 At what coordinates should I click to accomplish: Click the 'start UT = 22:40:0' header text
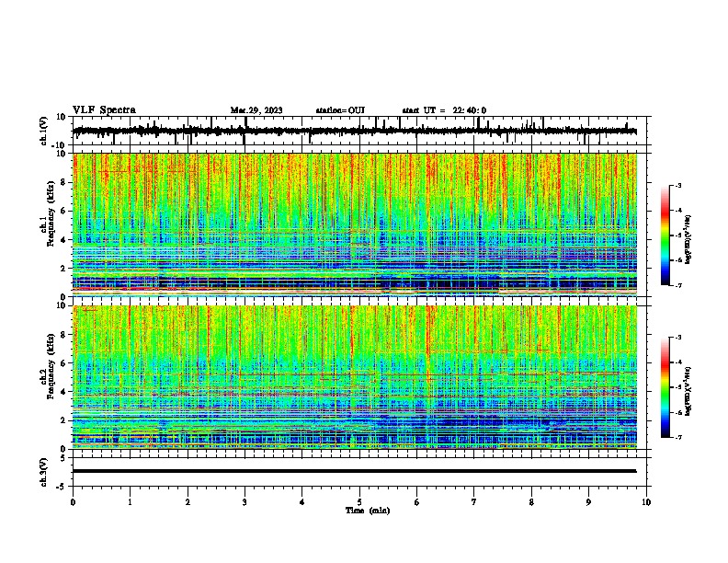[444, 110]
